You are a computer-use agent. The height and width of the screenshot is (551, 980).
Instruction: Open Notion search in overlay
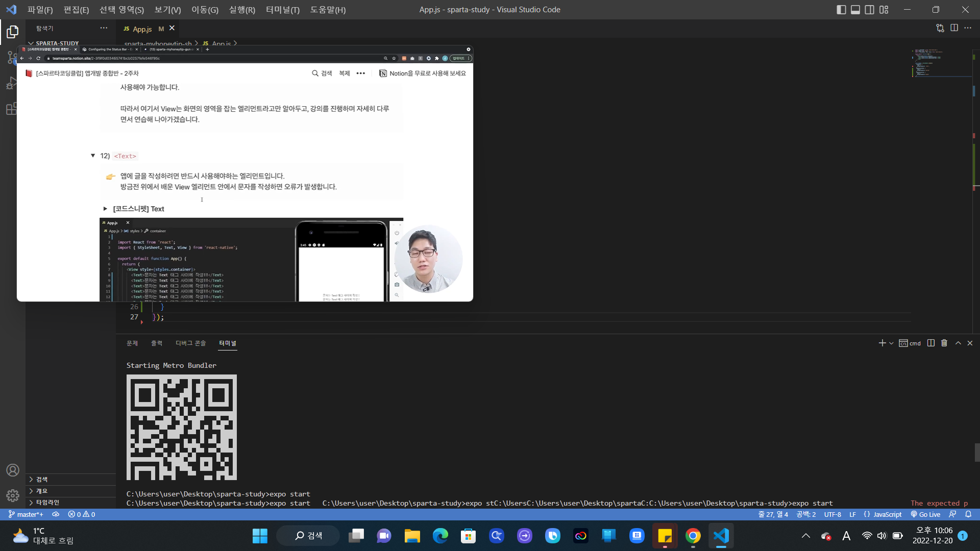pyautogui.click(x=322, y=73)
